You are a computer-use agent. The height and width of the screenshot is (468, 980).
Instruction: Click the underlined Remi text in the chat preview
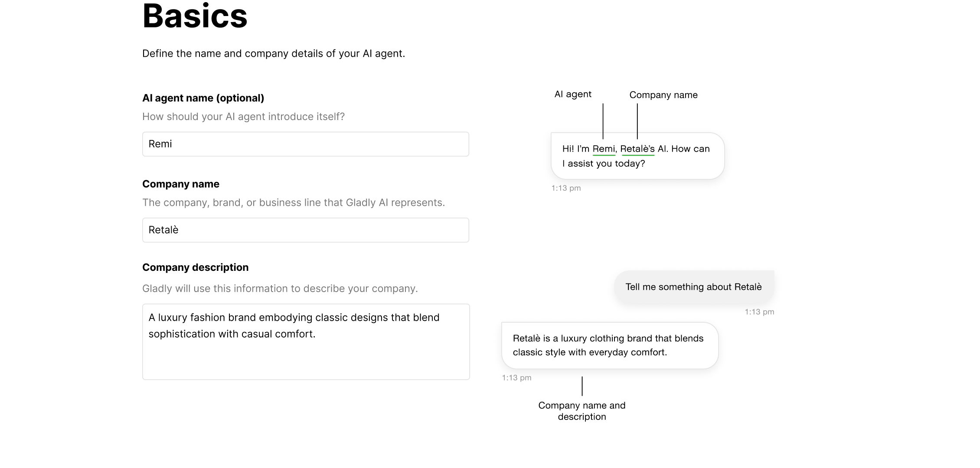coord(604,148)
